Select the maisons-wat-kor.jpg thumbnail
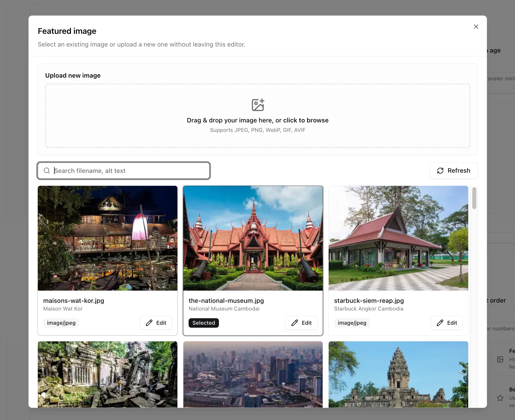 pyautogui.click(x=107, y=238)
